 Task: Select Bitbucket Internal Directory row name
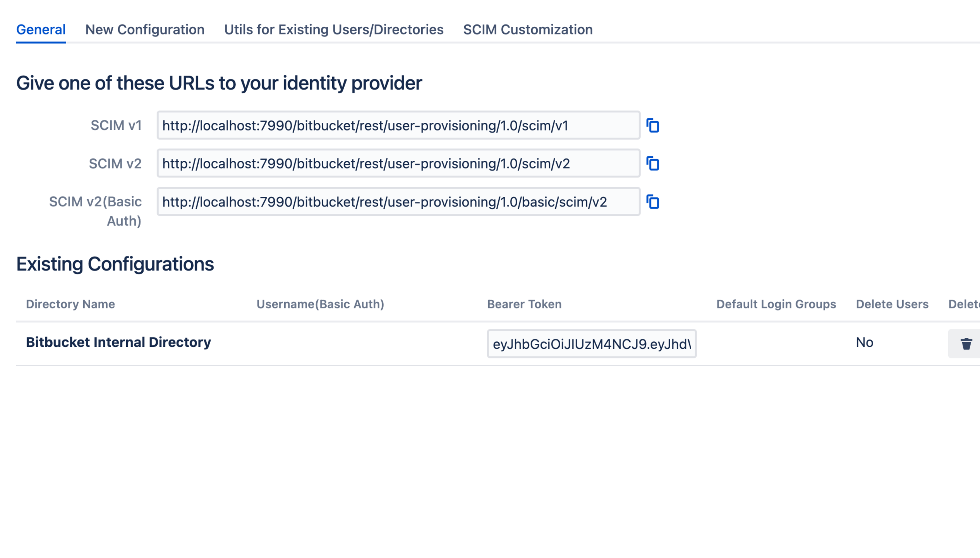click(x=118, y=342)
